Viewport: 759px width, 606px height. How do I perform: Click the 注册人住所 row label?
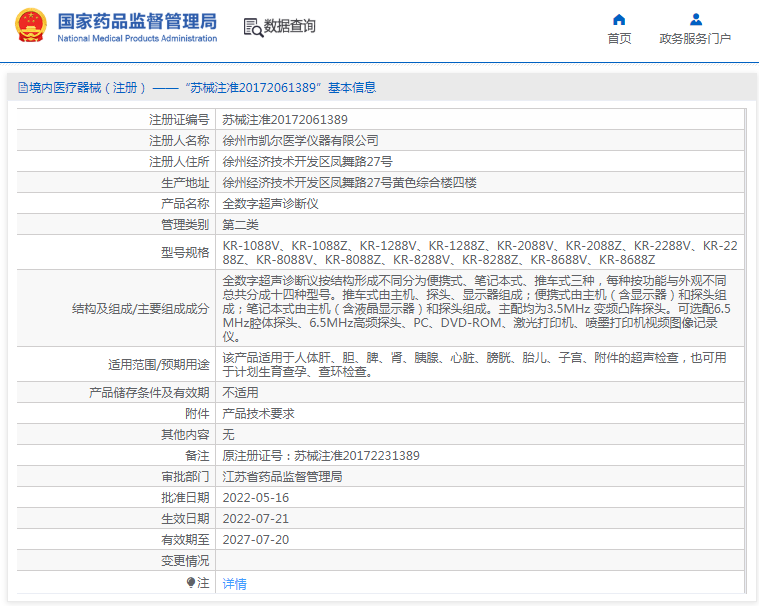(179, 162)
